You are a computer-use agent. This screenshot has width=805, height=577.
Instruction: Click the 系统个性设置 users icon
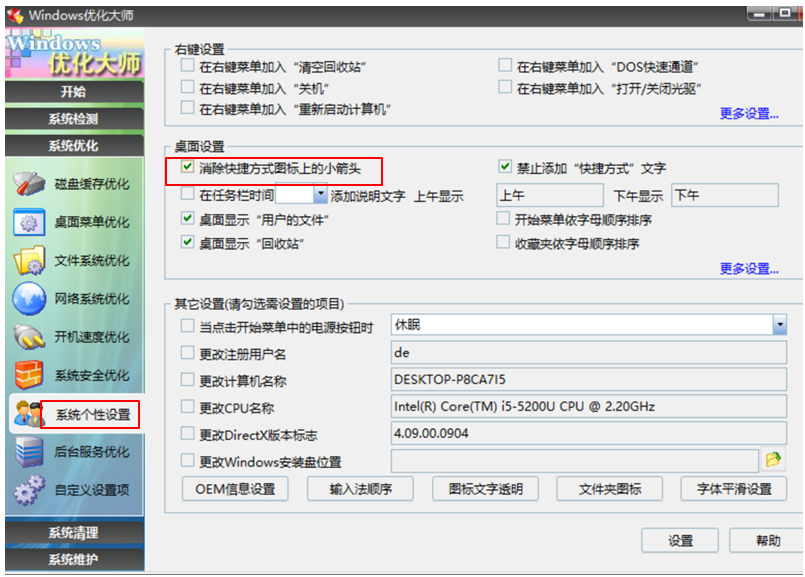[28, 414]
